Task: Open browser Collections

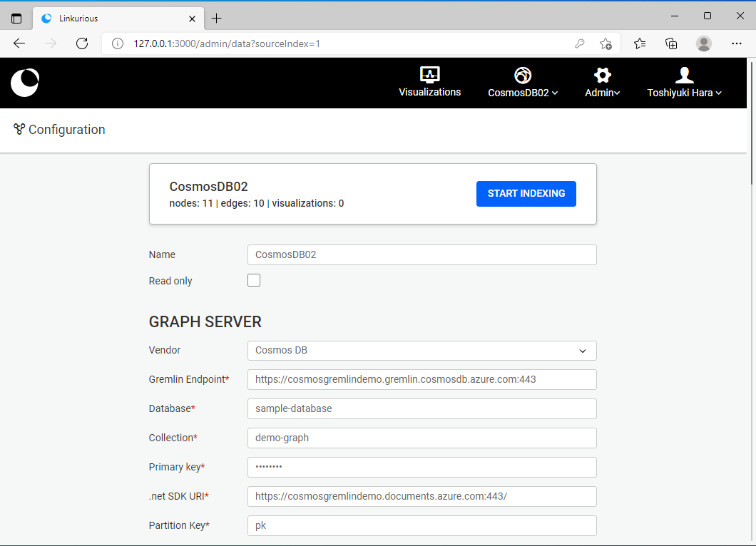Action: [x=671, y=44]
